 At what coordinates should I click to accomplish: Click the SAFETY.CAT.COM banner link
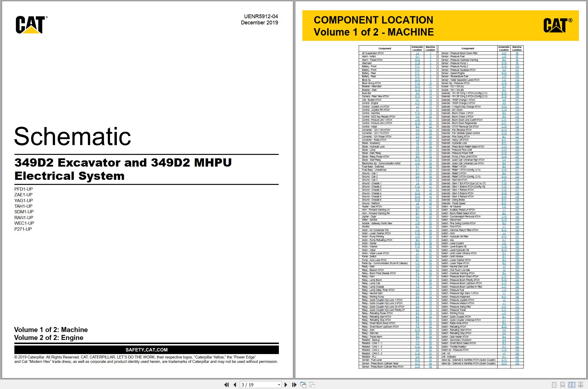pyautogui.click(x=146, y=350)
